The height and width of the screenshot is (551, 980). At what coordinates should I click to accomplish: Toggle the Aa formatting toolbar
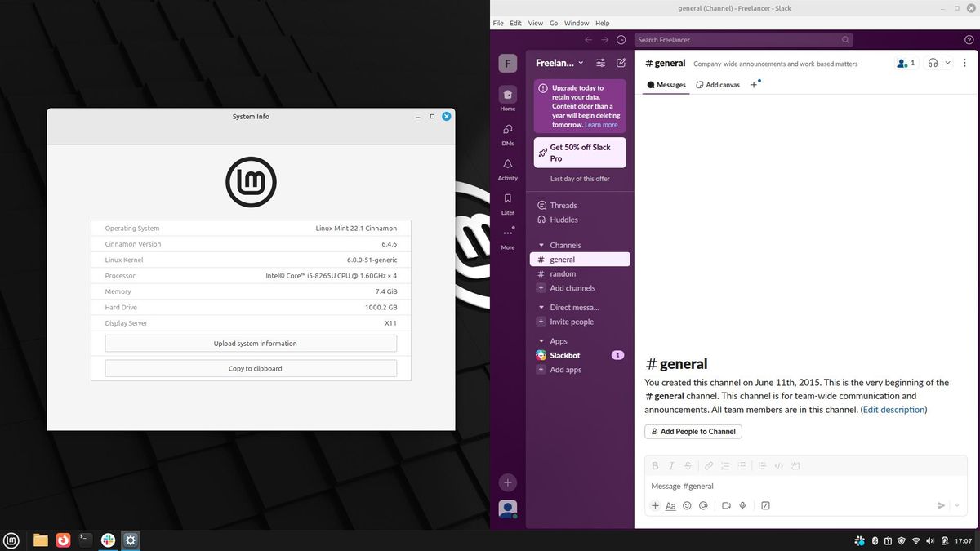click(670, 505)
